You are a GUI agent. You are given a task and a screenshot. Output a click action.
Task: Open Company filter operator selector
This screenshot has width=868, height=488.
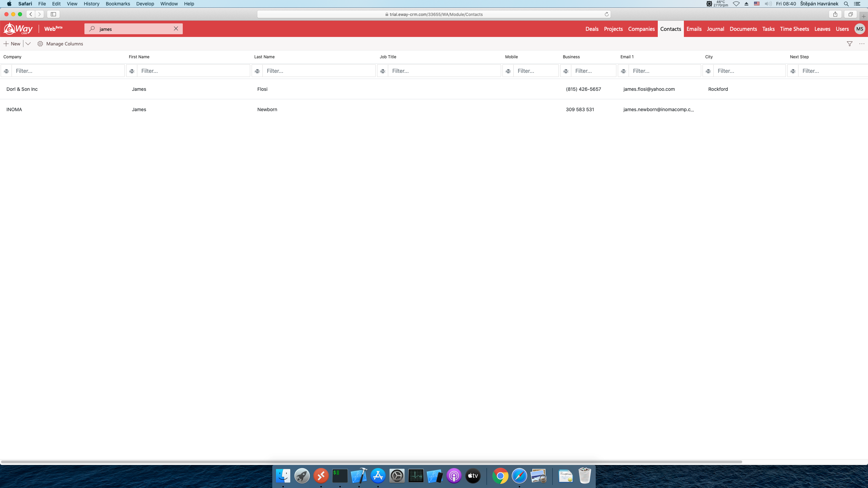click(x=6, y=71)
